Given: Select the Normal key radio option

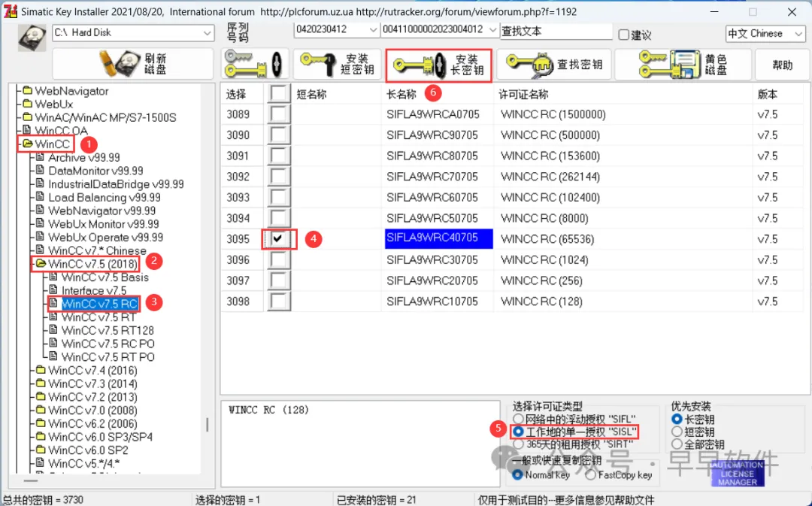Looking at the screenshot, I should pyautogui.click(x=517, y=474).
